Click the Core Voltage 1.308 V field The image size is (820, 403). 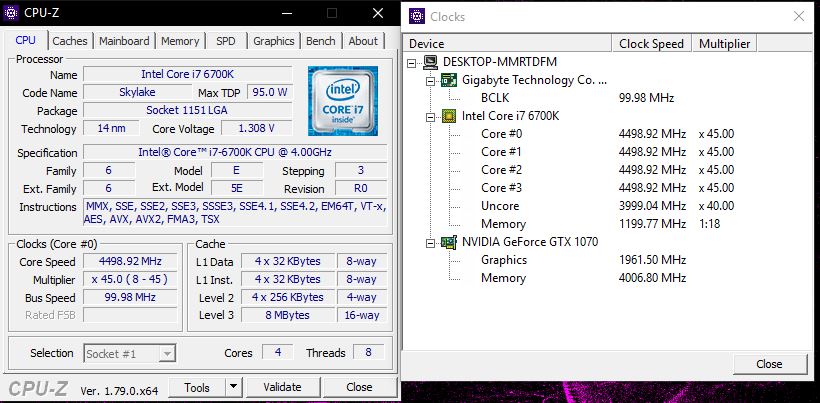(256, 129)
